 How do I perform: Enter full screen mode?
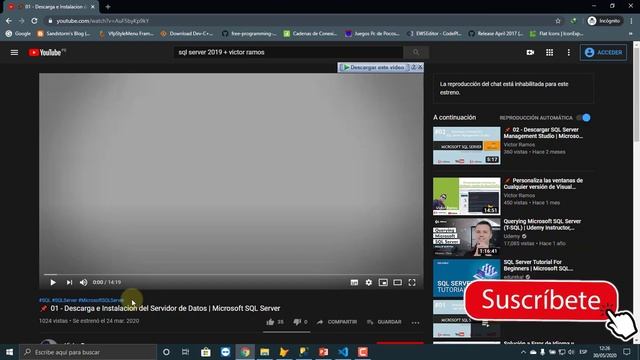click(412, 282)
